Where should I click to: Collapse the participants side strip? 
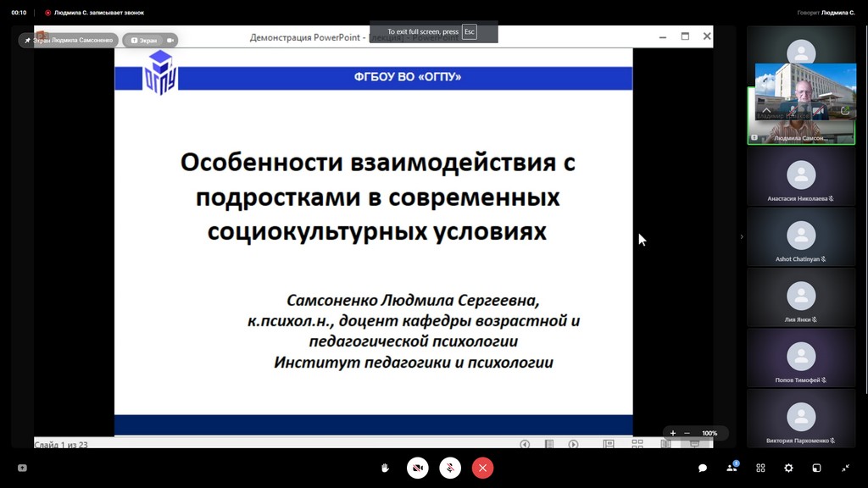pos(742,236)
